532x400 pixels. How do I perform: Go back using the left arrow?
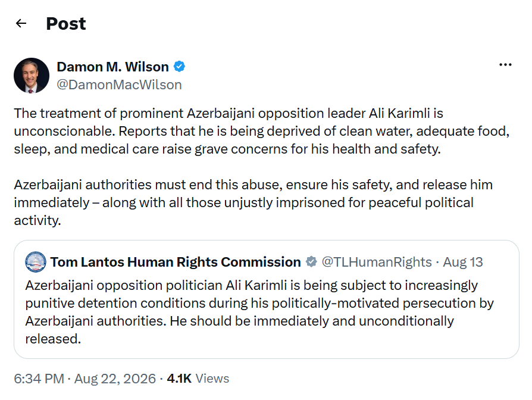[21, 23]
